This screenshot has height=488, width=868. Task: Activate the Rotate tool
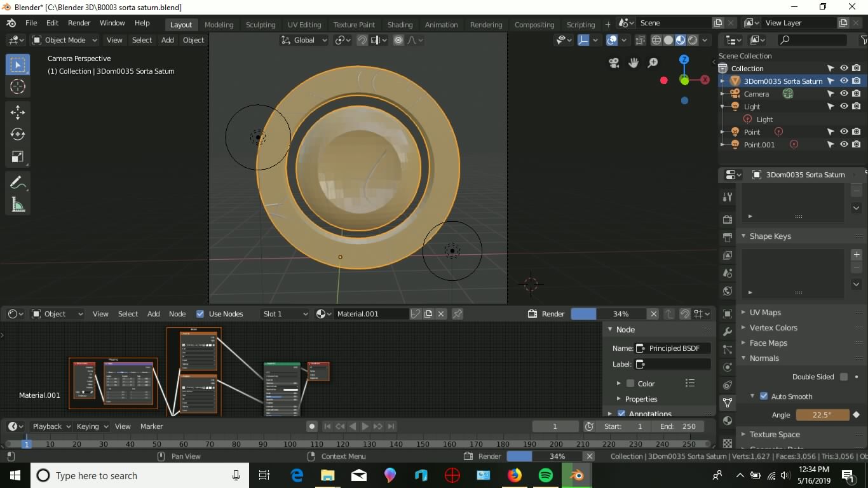[18, 133]
